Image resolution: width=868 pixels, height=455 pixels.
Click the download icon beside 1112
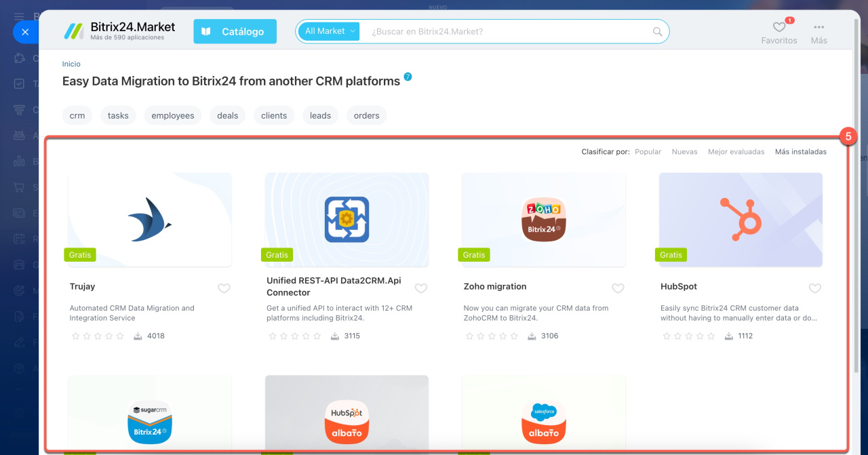point(729,336)
